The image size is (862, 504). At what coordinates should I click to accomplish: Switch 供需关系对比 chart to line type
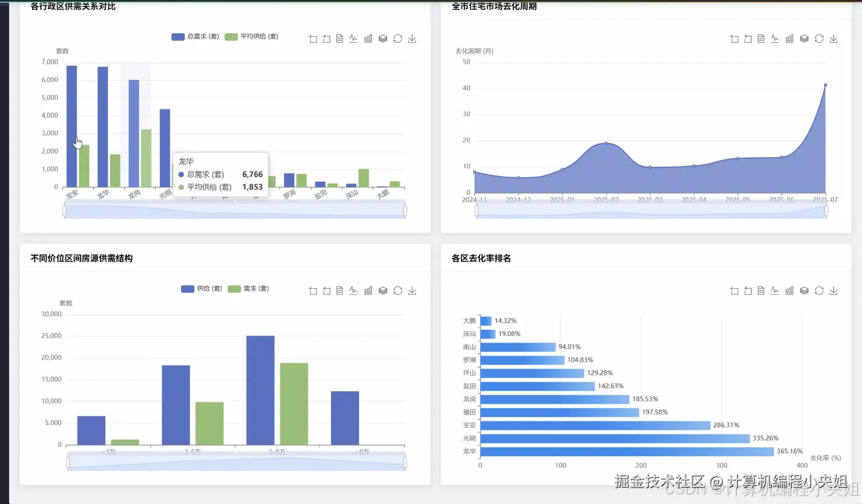[x=353, y=39]
